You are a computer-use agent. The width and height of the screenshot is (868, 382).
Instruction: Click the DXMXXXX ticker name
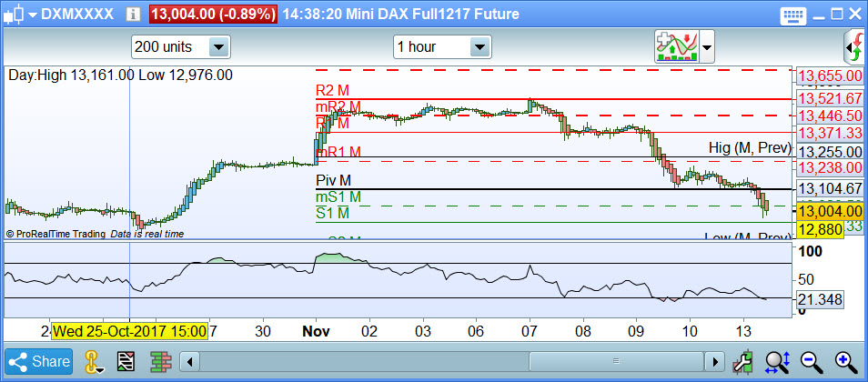(x=77, y=15)
